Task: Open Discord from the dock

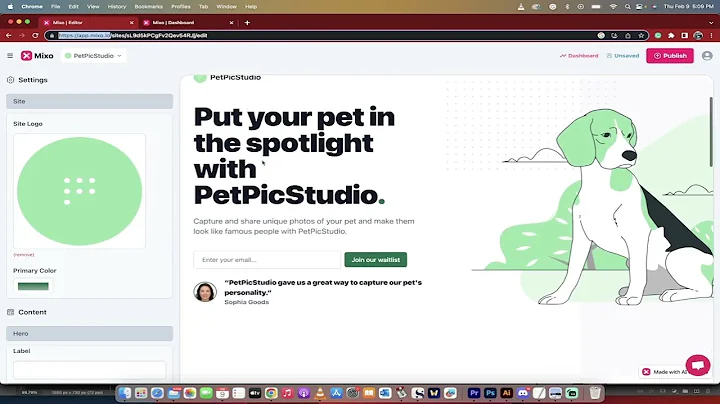Action: click(523, 393)
